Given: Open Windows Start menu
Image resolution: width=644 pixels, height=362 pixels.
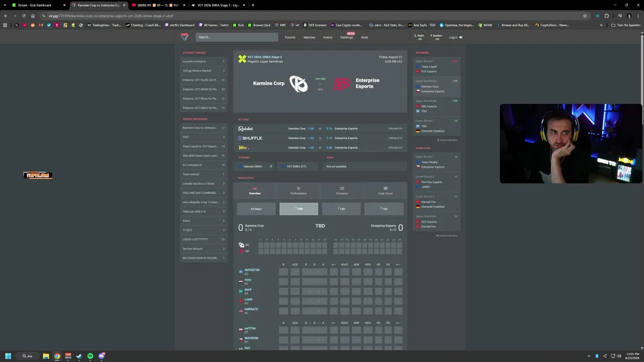Looking at the screenshot, I should click(8, 356).
